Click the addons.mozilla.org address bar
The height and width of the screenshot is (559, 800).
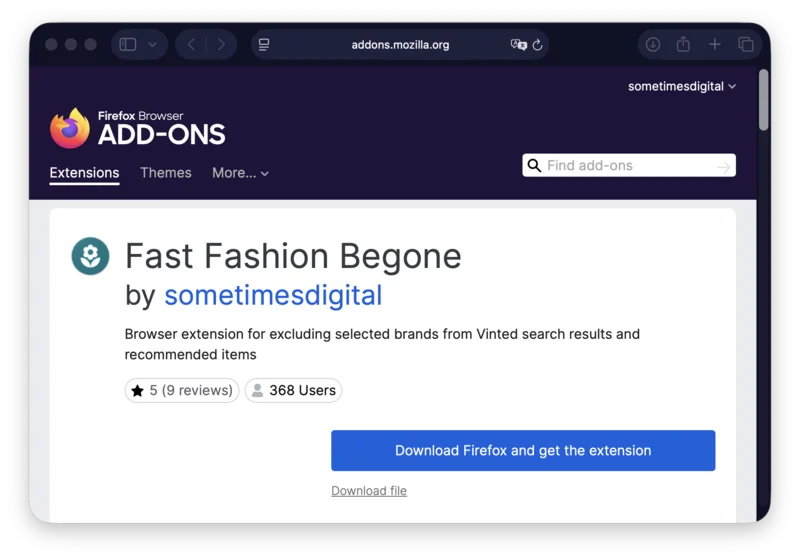[x=400, y=45]
